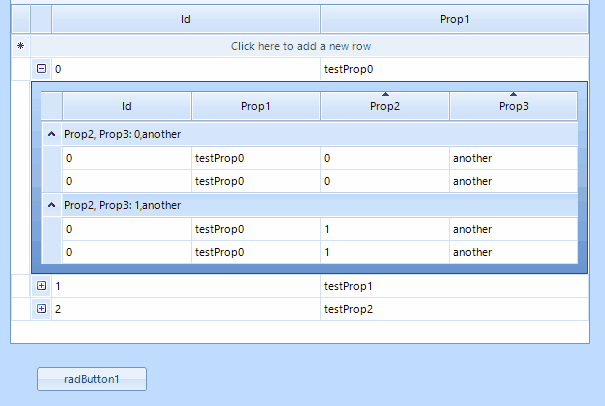Toggle sort on nested Prop3 header
605x406 pixels.
click(513, 106)
